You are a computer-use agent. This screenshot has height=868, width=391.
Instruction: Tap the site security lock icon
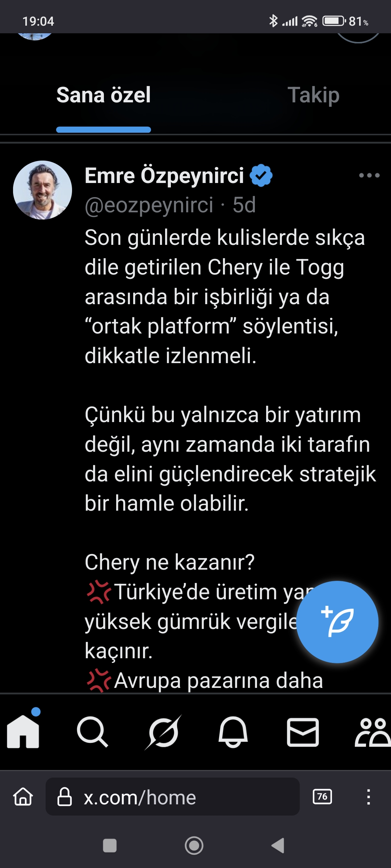[x=65, y=797]
